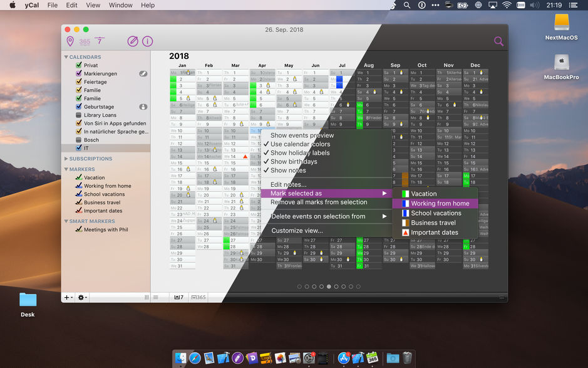
Task: Open the search magnifier in the calendar window
Action: coord(498,40)
